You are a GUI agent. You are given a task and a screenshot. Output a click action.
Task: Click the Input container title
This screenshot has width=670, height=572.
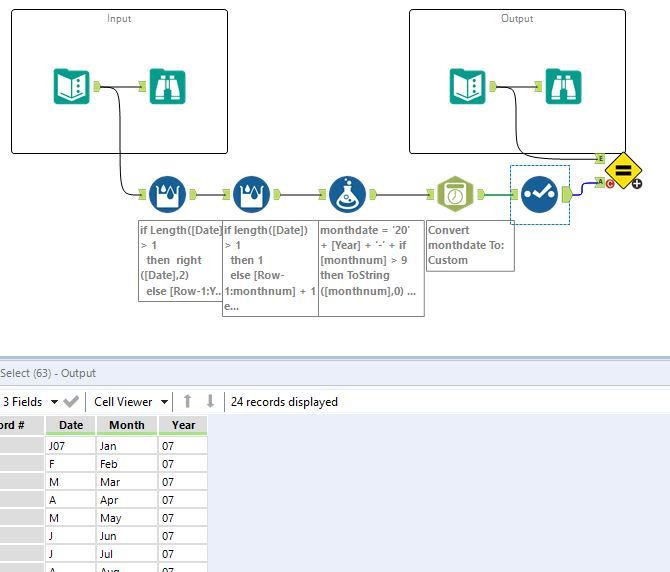click(119, 19)
